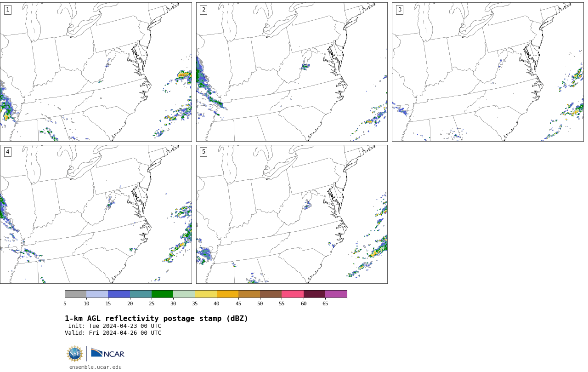Click colorbar tick label 20
The width and height of the screenshot is (588, 372).
tap(130, 303)
